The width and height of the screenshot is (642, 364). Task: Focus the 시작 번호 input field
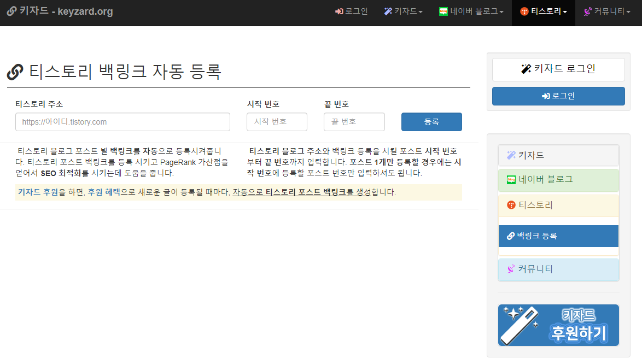[x=277, y=122]
